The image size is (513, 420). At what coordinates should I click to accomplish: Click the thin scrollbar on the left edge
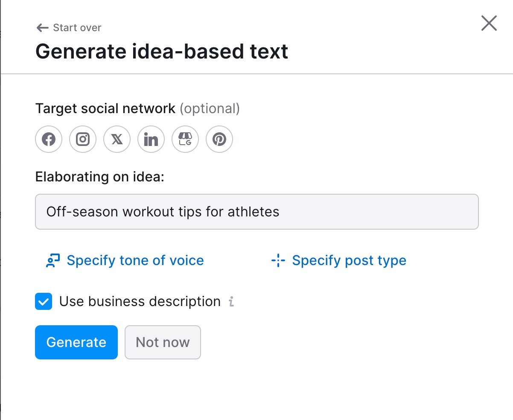(2, 210)
